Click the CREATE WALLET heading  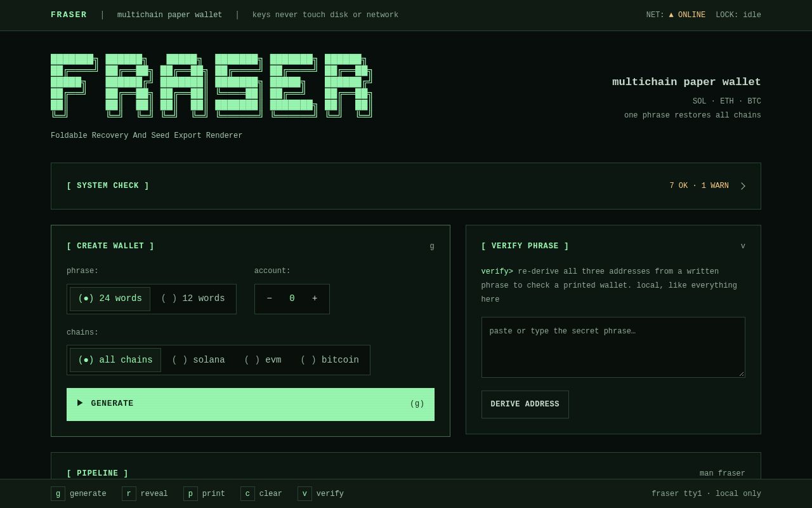(x=110, y=246)
